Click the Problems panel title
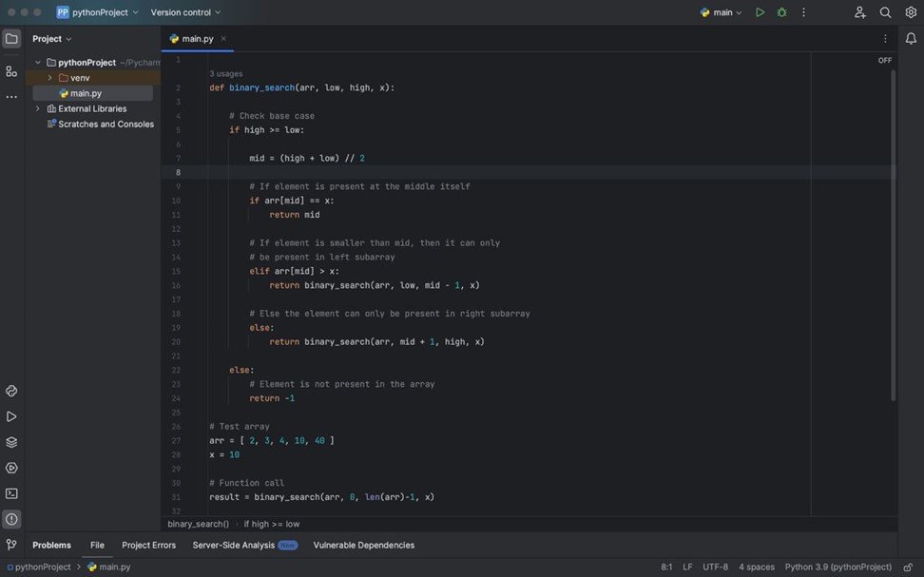 tap(51, 546)
